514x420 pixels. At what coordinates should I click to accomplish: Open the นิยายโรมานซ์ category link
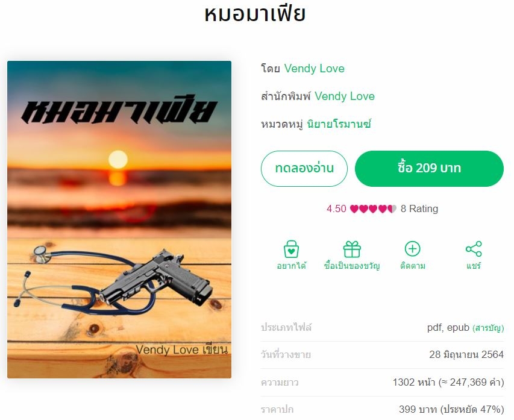click(x=339, y=124)
